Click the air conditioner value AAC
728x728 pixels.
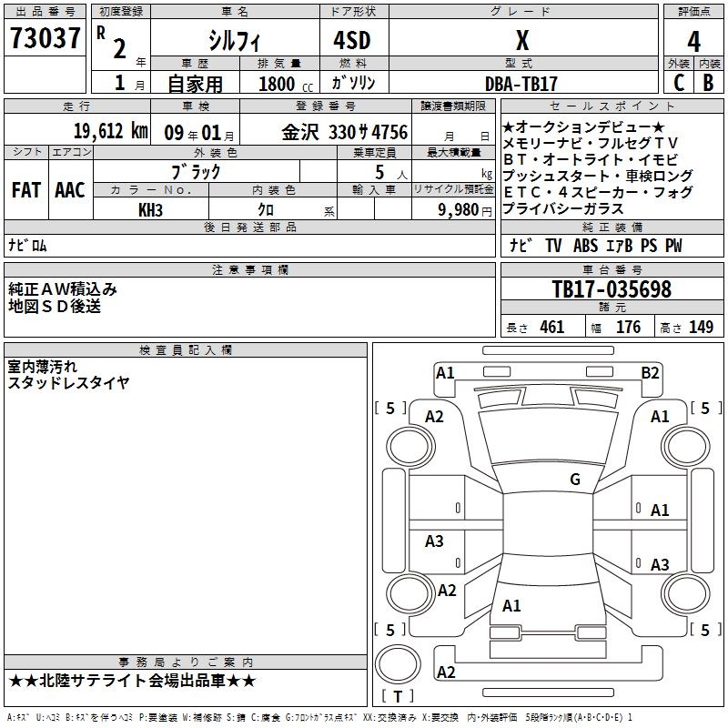click(x=70, y=190)
